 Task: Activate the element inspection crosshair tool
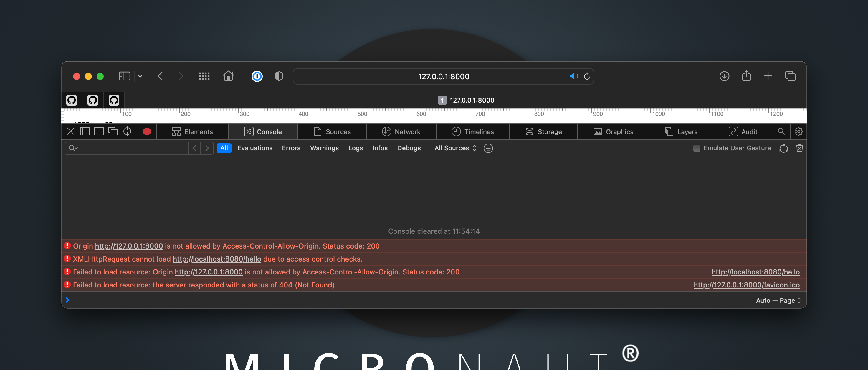click(127, 131)
